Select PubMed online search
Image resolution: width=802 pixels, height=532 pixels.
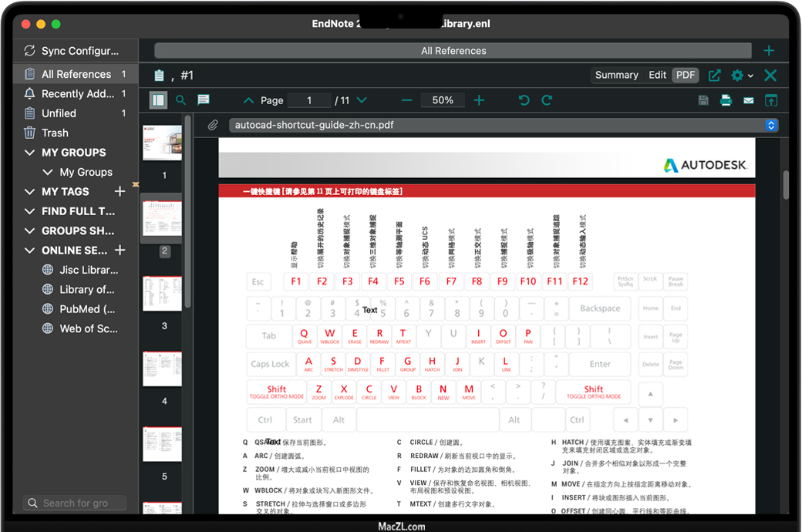[87, 309]
